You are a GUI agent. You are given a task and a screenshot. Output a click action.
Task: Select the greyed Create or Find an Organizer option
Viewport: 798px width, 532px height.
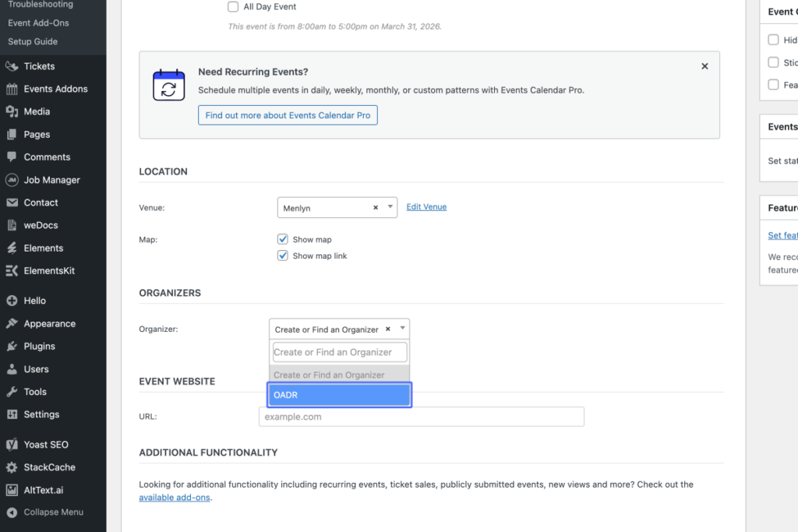click(340, 375)
